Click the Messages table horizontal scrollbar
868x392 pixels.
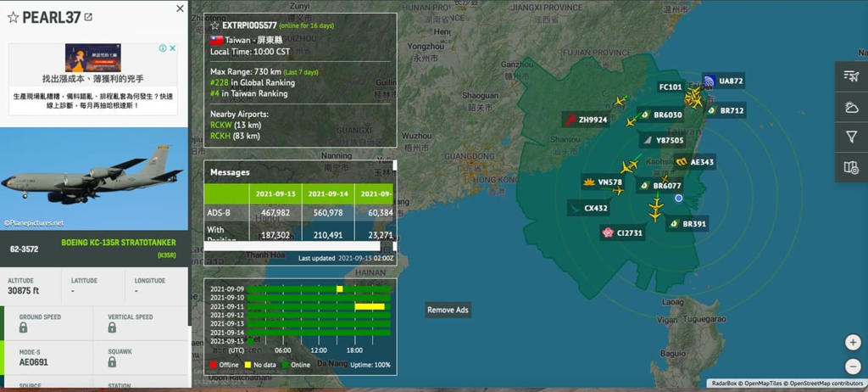[292, 246]
